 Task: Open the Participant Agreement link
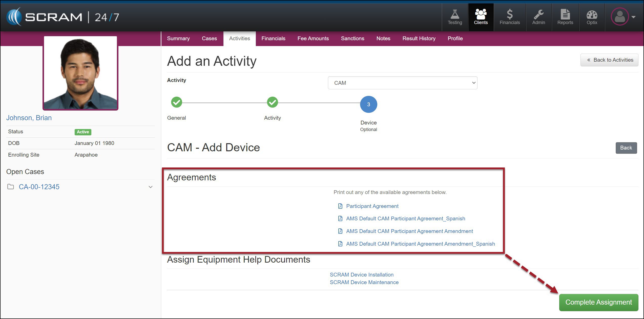[372, 206]
